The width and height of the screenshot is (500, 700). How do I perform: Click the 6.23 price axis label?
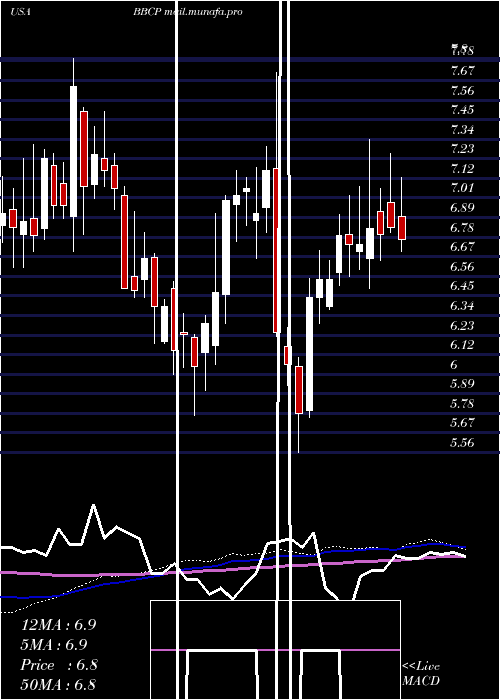coord(462,326)
